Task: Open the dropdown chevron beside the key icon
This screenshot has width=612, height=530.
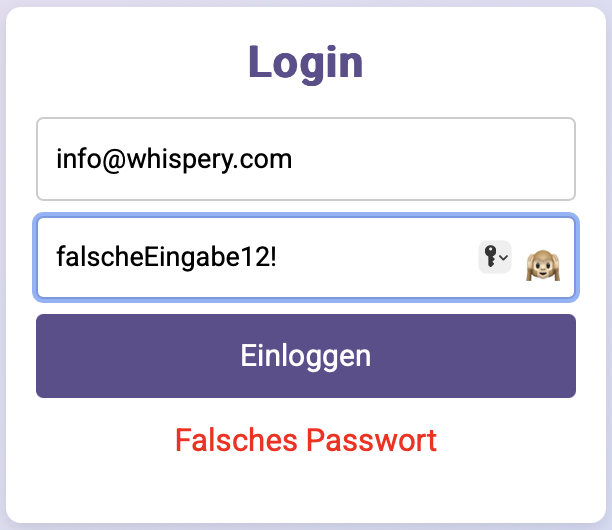Action: (x=504, y=258)
